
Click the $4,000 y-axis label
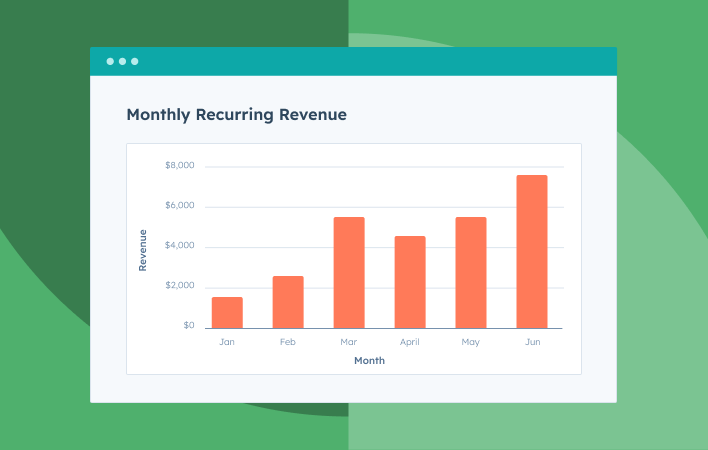click(x=180, y=247)
